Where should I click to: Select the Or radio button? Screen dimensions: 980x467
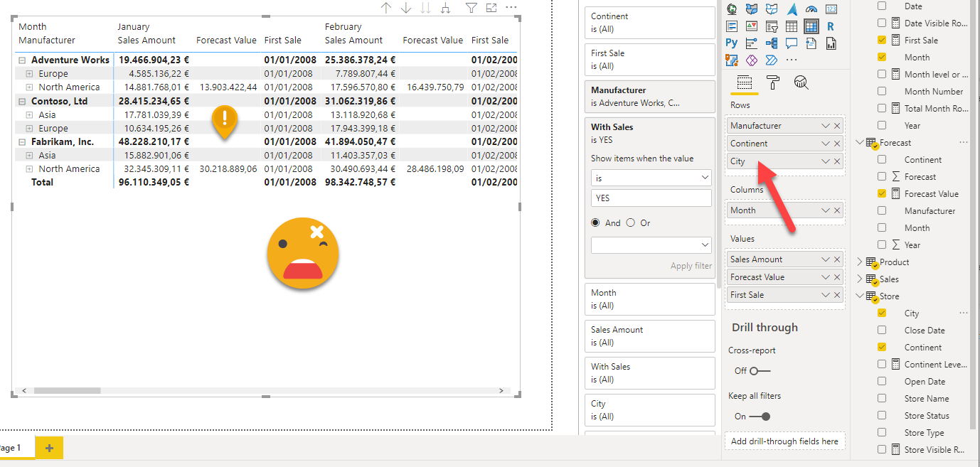click(x=630, y=222)
